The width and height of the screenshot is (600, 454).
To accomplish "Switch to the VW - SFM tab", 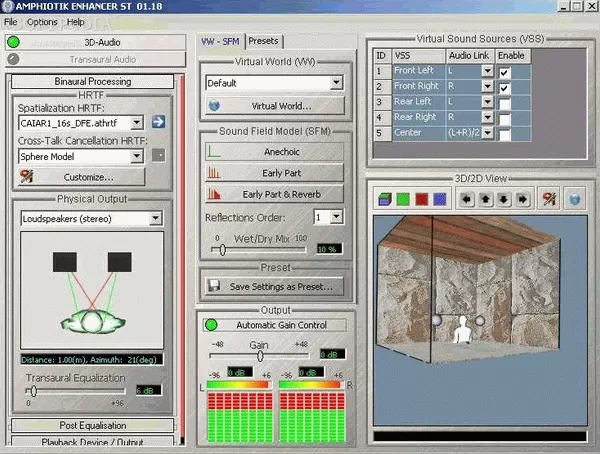I will click(220, 41).
